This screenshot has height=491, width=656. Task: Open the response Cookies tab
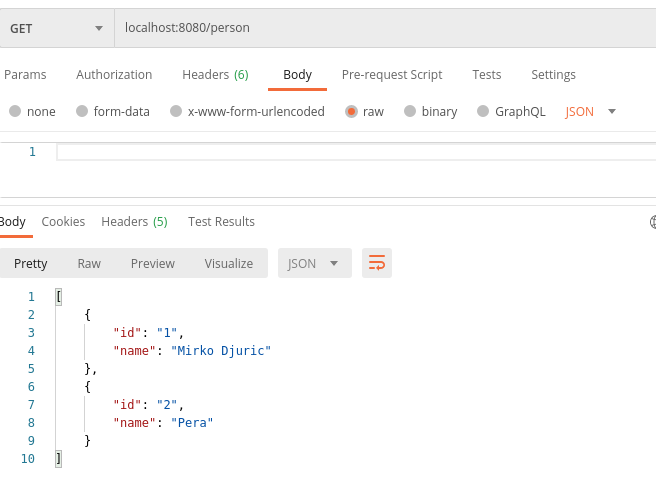pyautogui.click(x=63, y=222)
